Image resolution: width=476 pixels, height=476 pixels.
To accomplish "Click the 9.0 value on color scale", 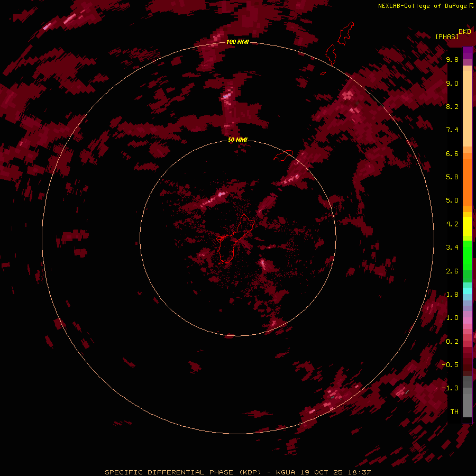I will (x=452, y=83).
